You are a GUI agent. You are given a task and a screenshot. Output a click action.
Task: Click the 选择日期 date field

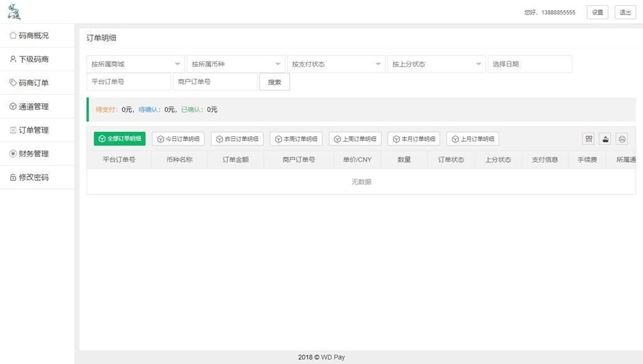pos(529,64)
